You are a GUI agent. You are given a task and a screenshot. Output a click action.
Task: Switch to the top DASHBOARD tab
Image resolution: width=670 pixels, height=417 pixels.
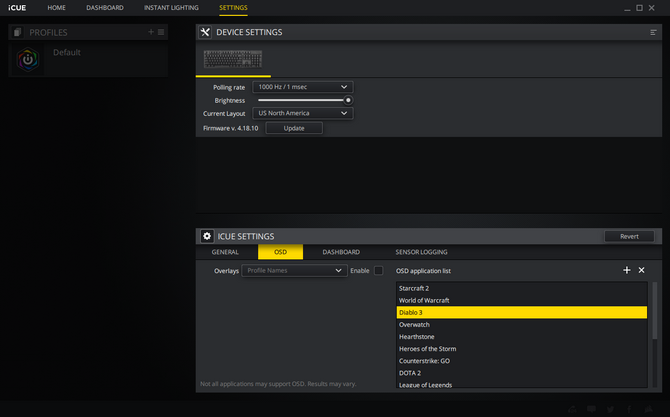click(x=105, y=8)
